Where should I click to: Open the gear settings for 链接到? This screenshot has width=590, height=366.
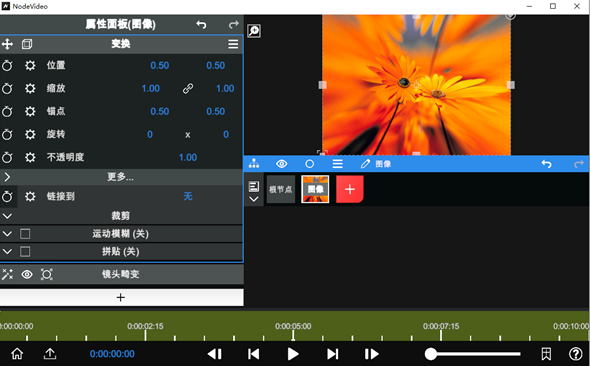coord(30,196)
